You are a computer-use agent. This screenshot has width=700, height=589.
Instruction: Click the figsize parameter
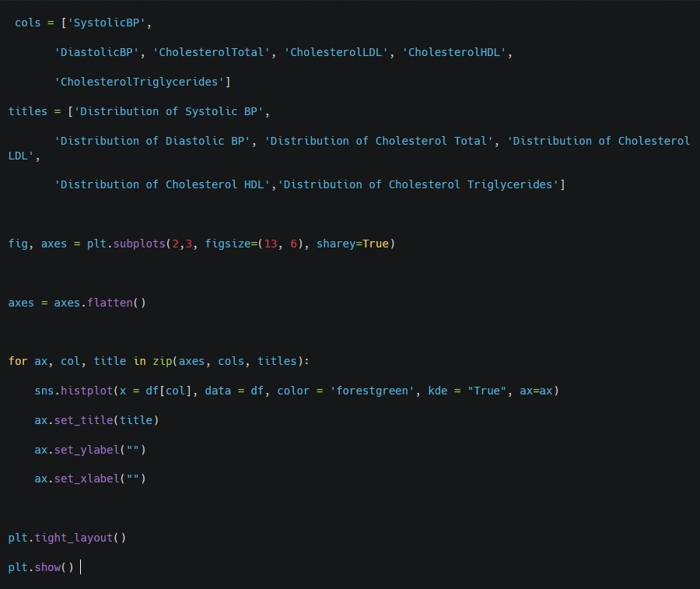(x=228, y=244)
